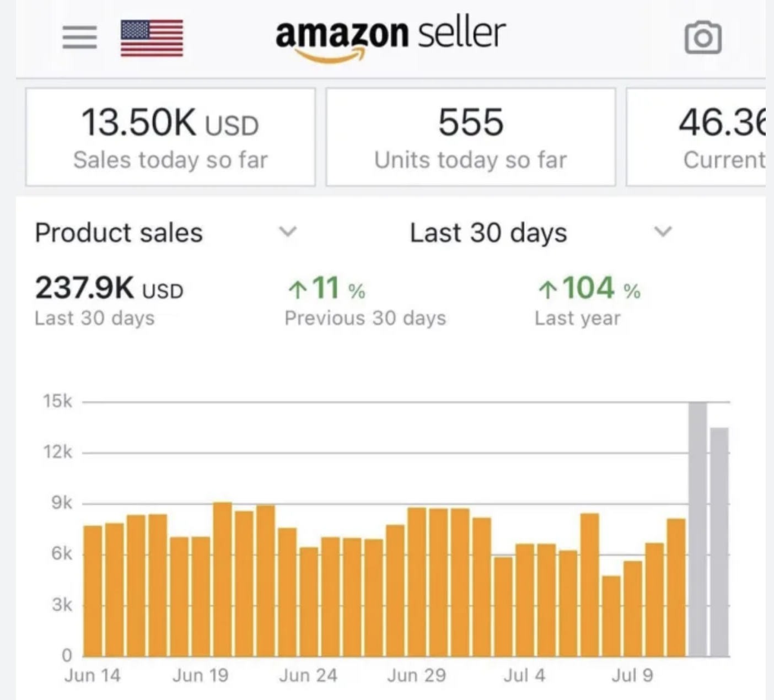Tap the green up arrow beside 104%

547,288
